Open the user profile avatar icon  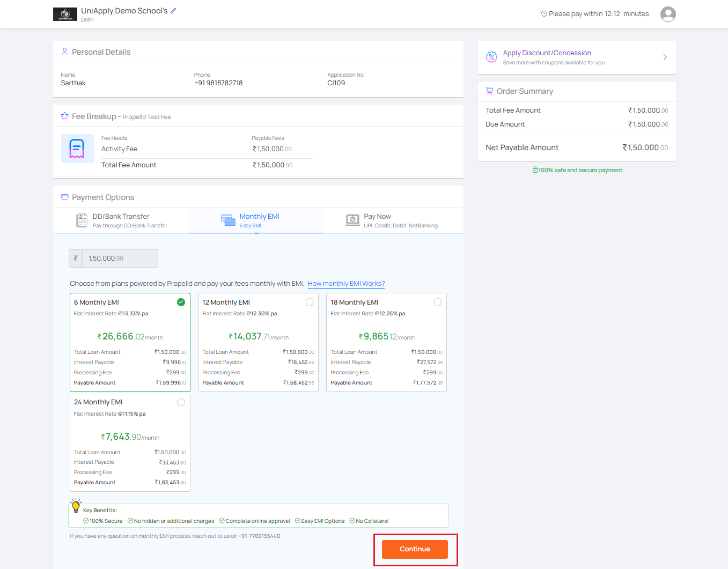pyautogui.click(x=668, y=14)
